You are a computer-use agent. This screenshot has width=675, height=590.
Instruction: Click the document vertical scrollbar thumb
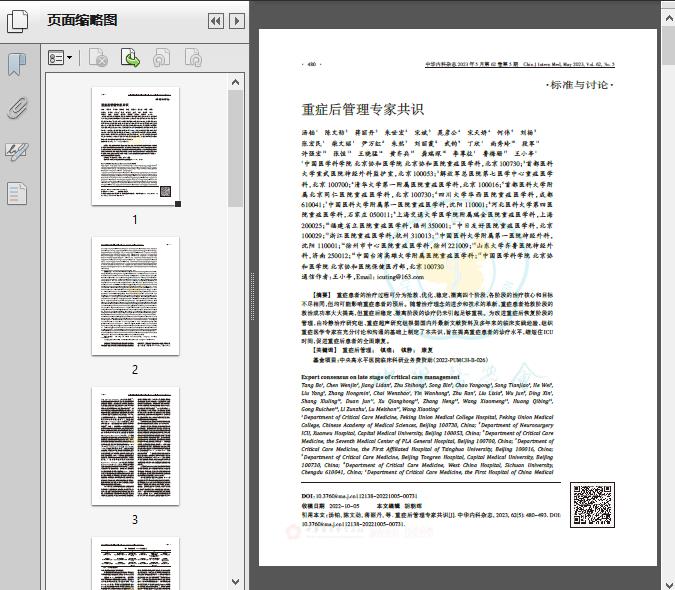[669, 46]
